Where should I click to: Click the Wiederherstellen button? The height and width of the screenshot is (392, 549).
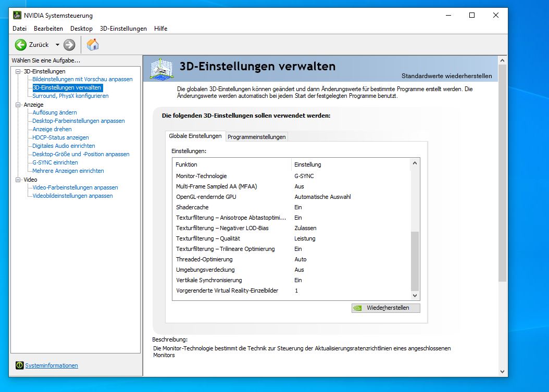click(x=386, y=308)
